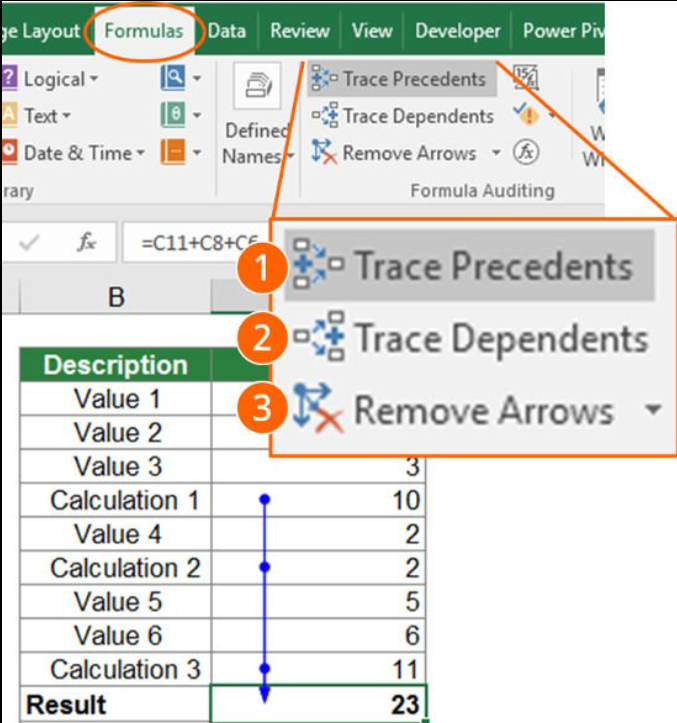Open the Formulas ribbon tab
This screenshot has width=677, height=723.
click(x=144, y=31)
